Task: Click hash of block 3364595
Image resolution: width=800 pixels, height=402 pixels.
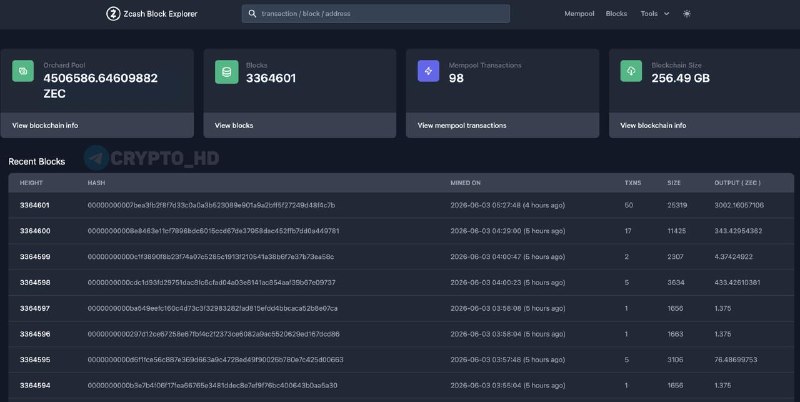Action: coord(215,360)
